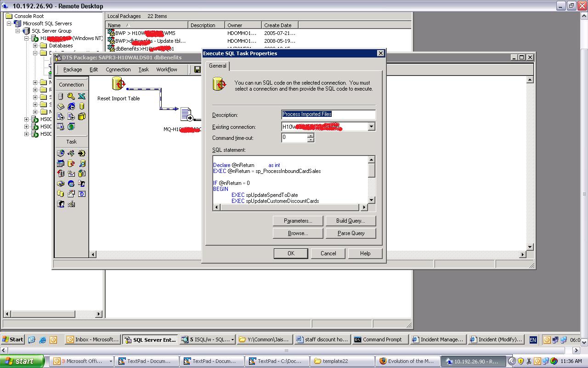Viewport: 588px width, 368px height.
Task: Open the Existing connection dropdown
Action: [x=371, y=126]
